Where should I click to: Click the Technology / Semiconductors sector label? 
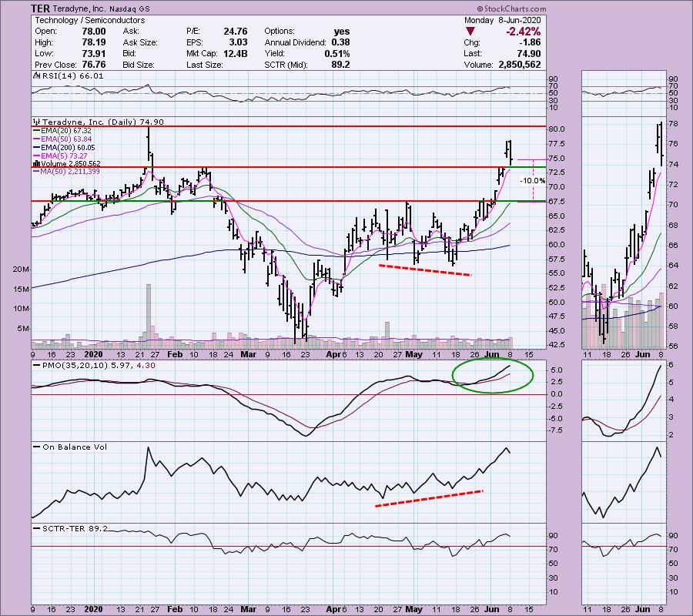pyautogui.click(x=90, y=20)
